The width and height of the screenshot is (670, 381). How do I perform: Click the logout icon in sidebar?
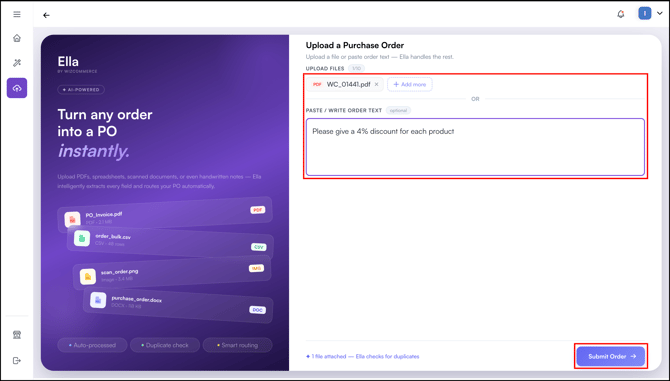pos(17,361)
